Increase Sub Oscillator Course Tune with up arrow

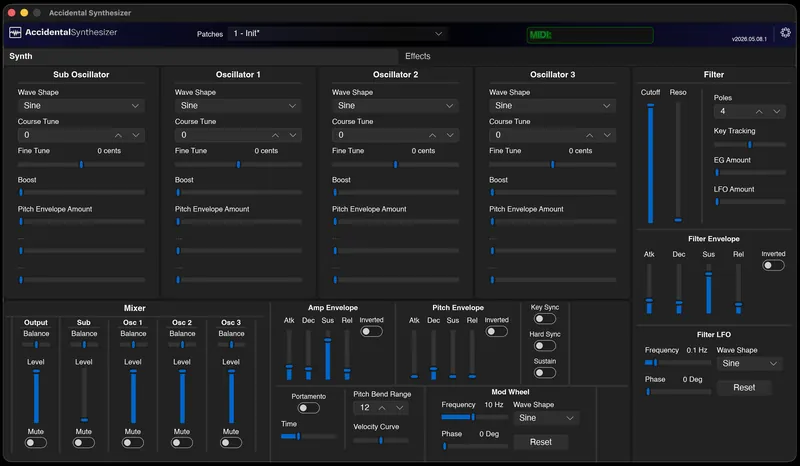tap(118, 135)
